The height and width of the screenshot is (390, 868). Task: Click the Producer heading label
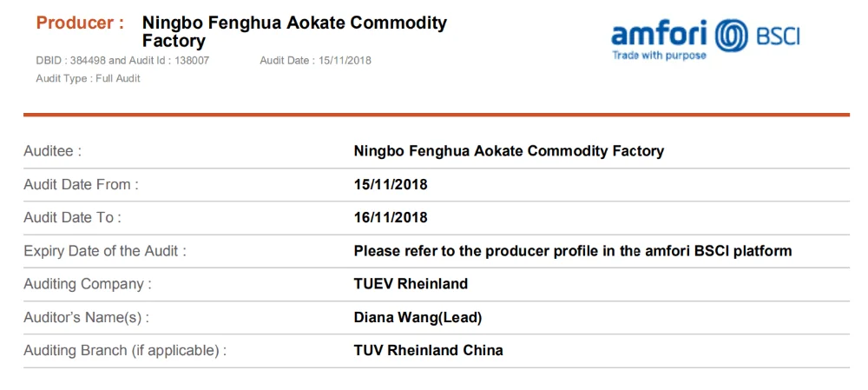click(80, 23)
